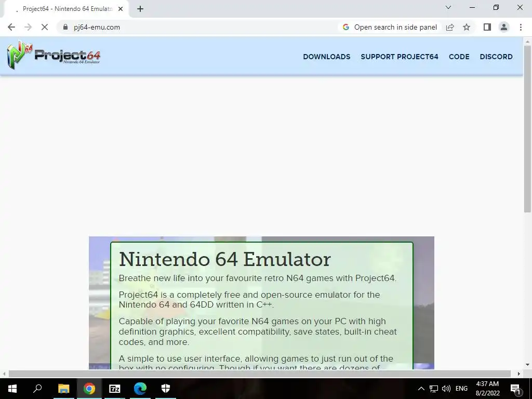Bookmark this tab with the star icon
This screenshot has width=532, height=399.
pyautogui.click(x=467, y=27)
